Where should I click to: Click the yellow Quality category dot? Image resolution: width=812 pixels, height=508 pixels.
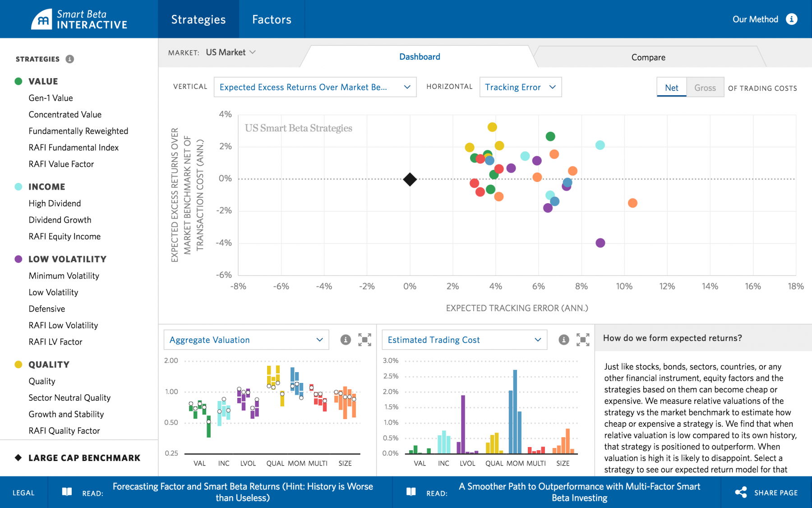tap(18, 364)
